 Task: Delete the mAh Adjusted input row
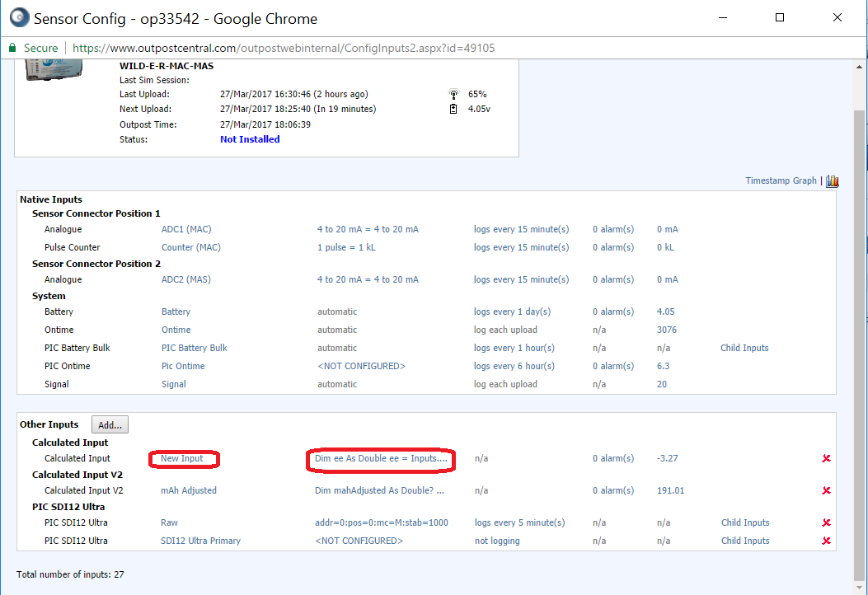[826, 490]
